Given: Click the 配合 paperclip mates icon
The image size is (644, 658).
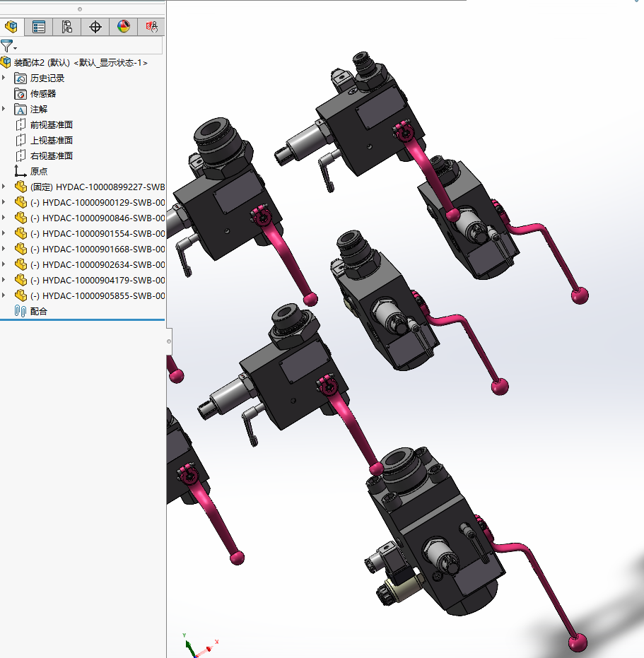Looking at the screenshot, I should tap(21, 311).
